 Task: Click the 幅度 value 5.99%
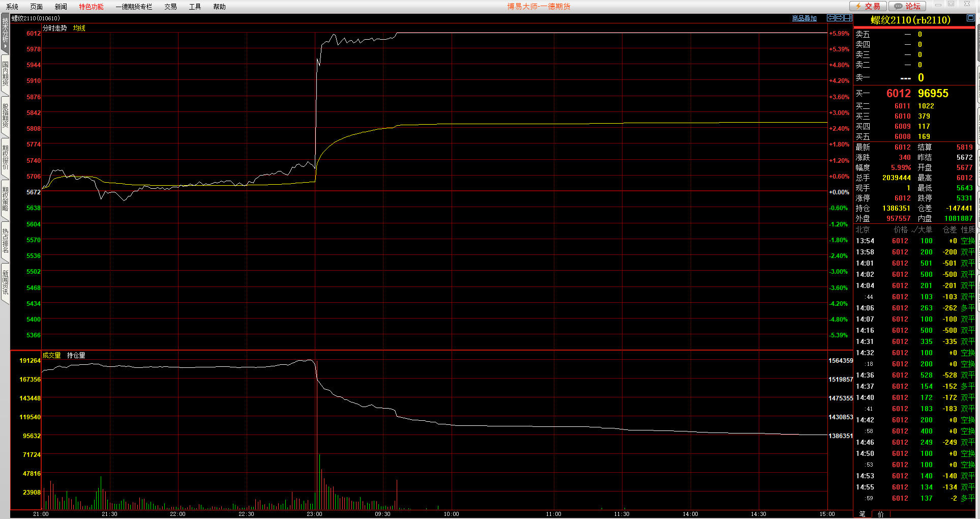900,167
